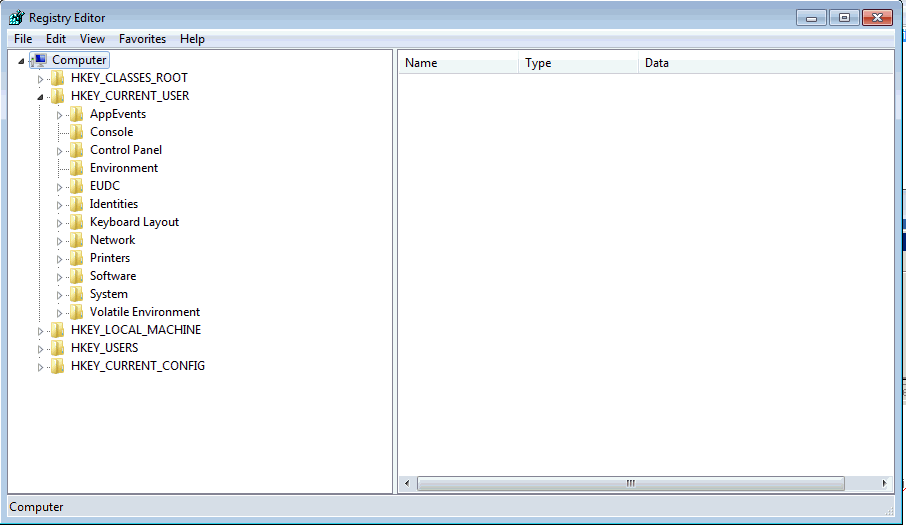Click the Computer monitor icon in tree
906x525 pixels.
point(39,60)
